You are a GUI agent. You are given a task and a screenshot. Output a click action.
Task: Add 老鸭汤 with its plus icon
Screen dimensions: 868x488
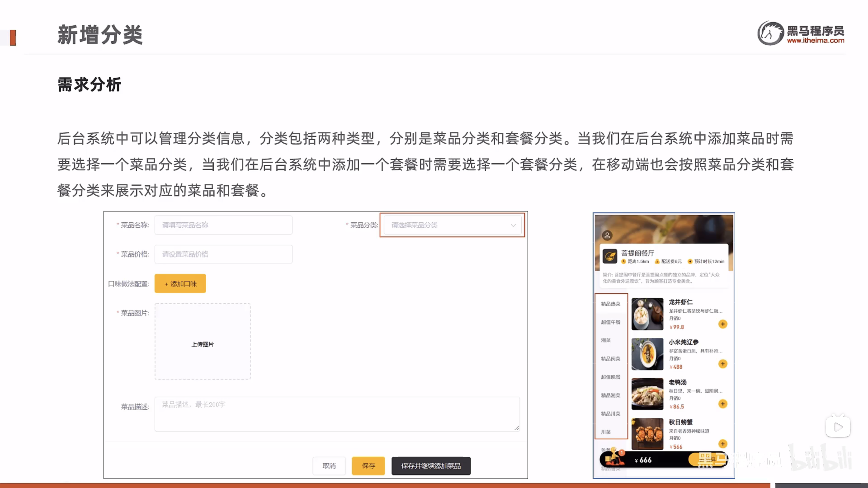point(722,404)
